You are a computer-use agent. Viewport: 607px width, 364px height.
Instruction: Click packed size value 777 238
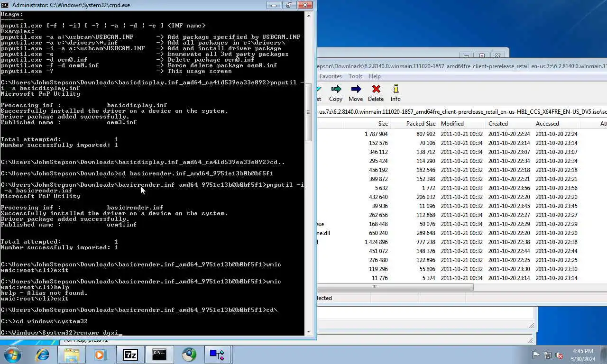(425, 242)
